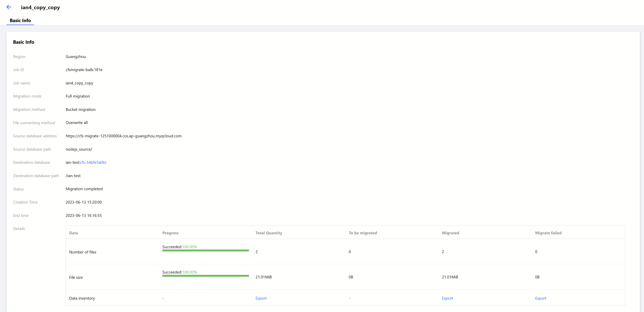Export the Total Quantity data inventory
The width and height of the screenshot is (644, 312).
click(261, 298)
